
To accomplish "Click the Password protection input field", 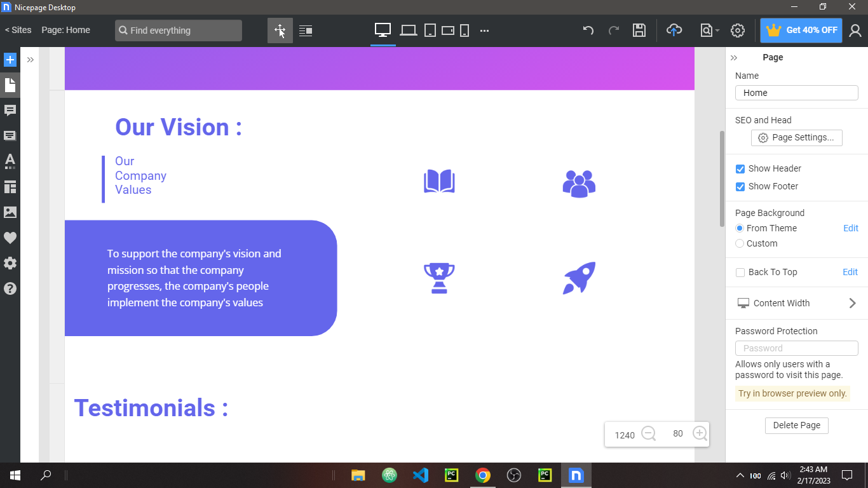I will pos(796,348).
